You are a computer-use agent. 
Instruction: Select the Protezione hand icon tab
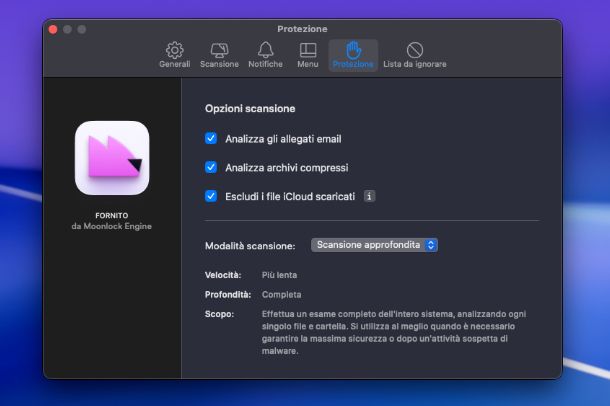(x=353, y=55)
